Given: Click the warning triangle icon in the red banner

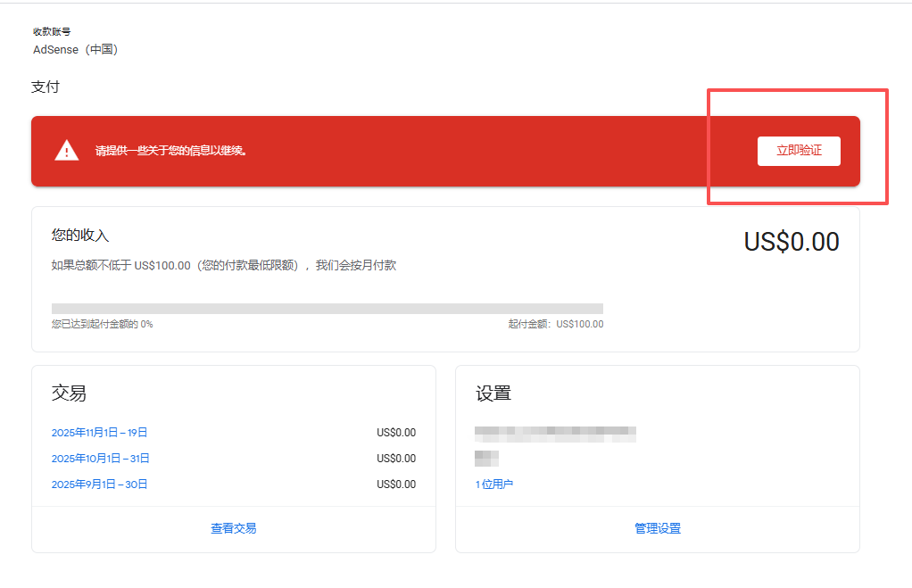Looking at the screenshot, I should [x=65, y=150].
